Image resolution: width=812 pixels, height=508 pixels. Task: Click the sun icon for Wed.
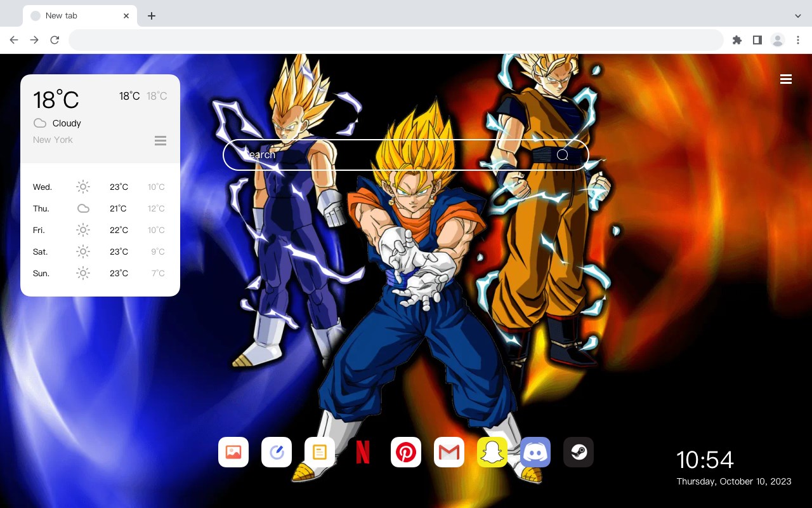(x=83, y=187)
